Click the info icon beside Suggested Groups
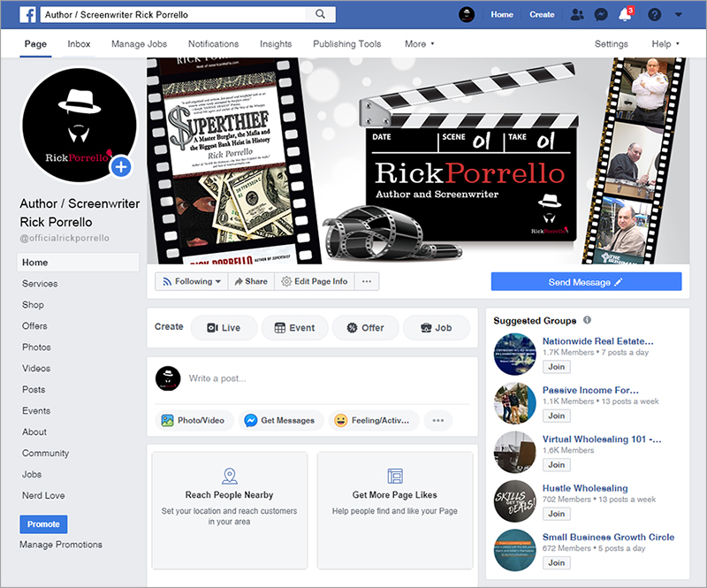707x588 pixels. 588,320
